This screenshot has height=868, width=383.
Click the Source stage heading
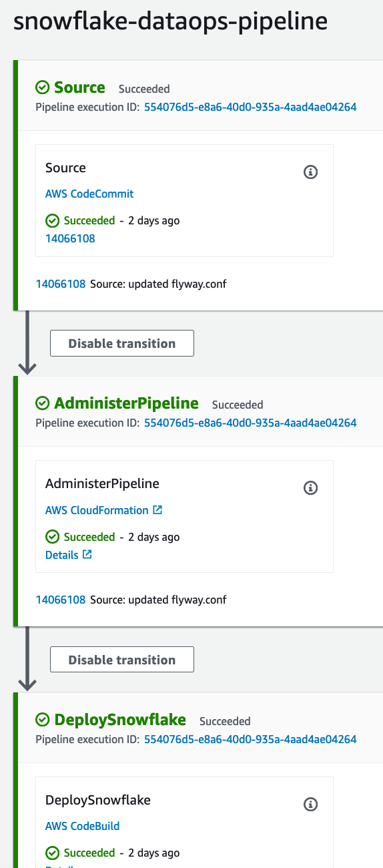click(x=79, y=87)
